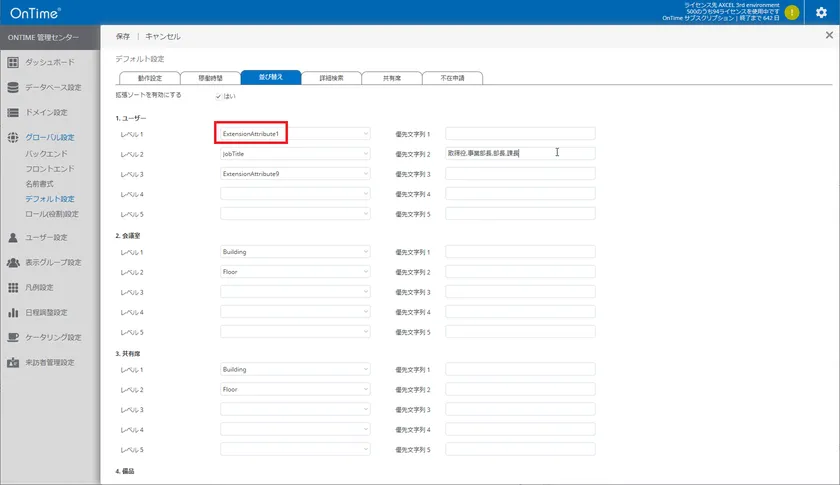Open ユーザー設定 in the sidebar
The image size is (840, 485).
pos(46,237)
